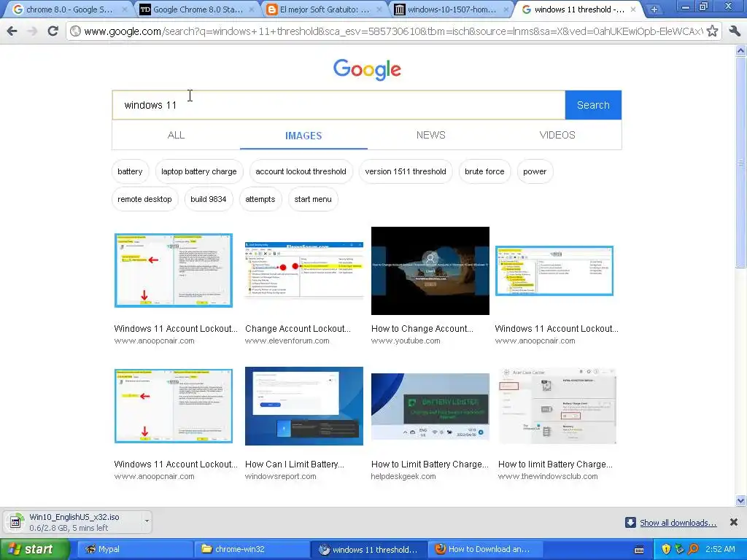Image resolution: width=747 pixels, height=560 pixels.
Task: Switch to the ALL results tab
Action: tap(176, 135)
